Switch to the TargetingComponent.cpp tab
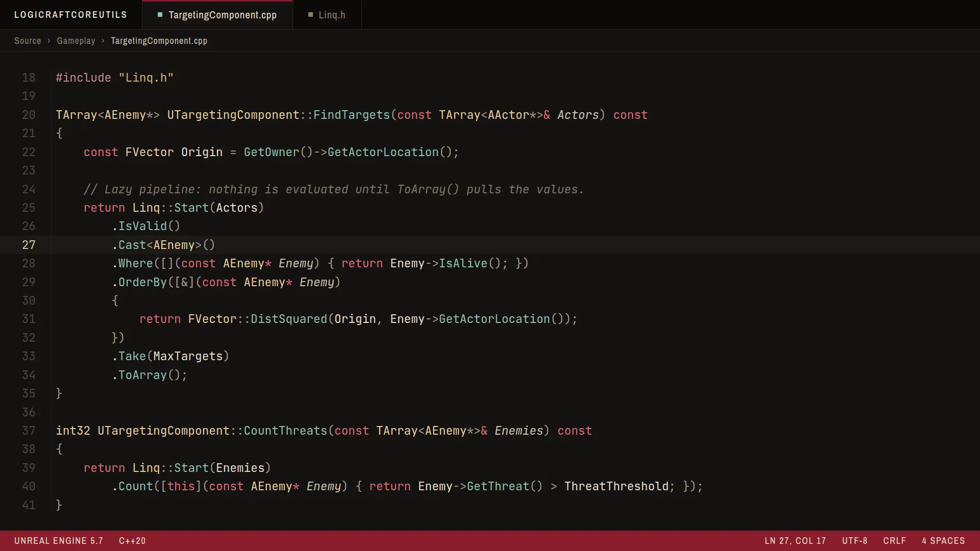 (217, 15)
